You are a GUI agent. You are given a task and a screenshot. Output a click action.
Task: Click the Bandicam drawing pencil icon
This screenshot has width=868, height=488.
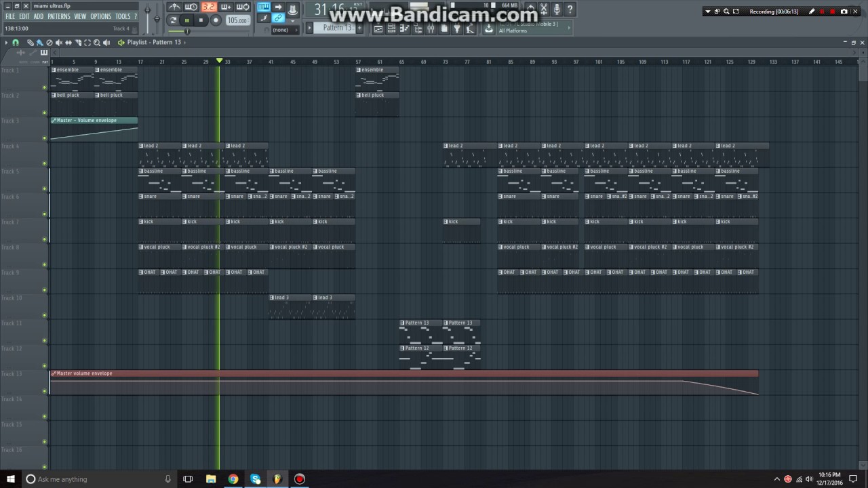tap(812, 12)
